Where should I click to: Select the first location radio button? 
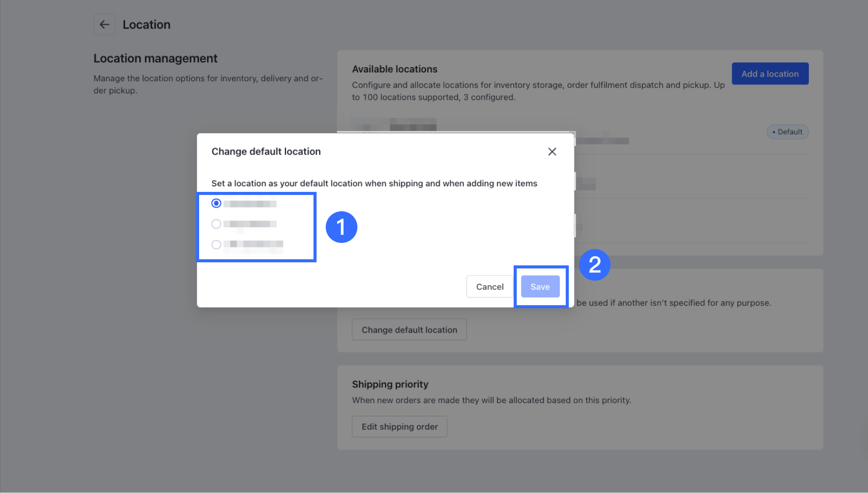tap(216, 204)
